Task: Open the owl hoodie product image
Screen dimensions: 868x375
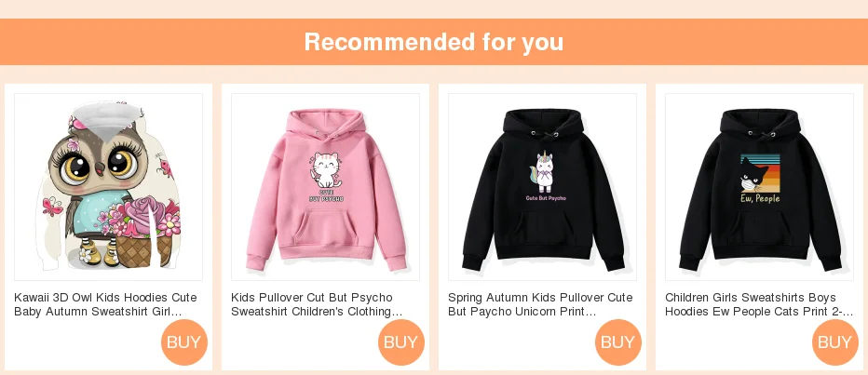Action: pos(108,187)
